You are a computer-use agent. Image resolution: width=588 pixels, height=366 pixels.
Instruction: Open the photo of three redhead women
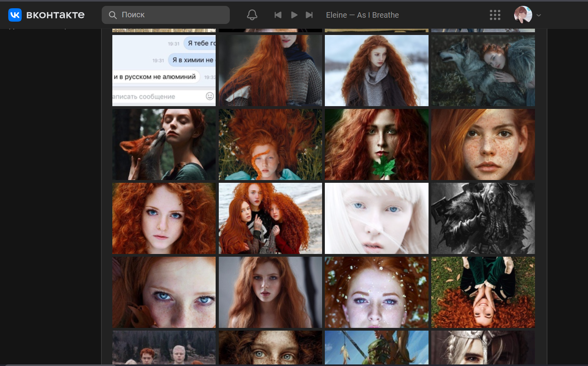click(x=270, y=218)
